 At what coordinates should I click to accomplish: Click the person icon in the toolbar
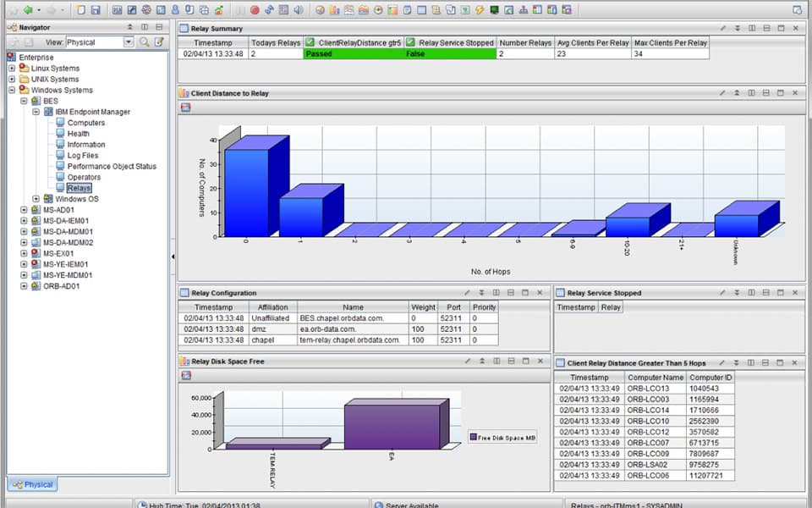click(175, 10)
